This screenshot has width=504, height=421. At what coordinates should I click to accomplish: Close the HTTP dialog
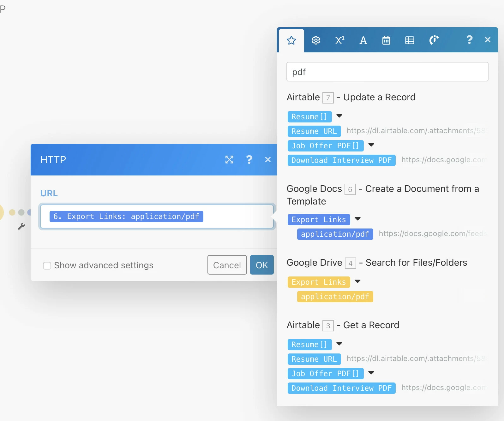tap(268, 160)
